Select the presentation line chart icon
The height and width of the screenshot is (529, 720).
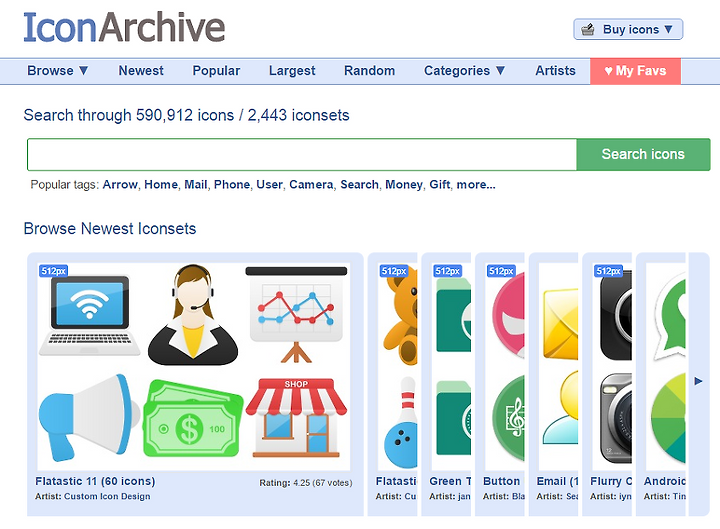pyautogui.click(x=296, y=315)
